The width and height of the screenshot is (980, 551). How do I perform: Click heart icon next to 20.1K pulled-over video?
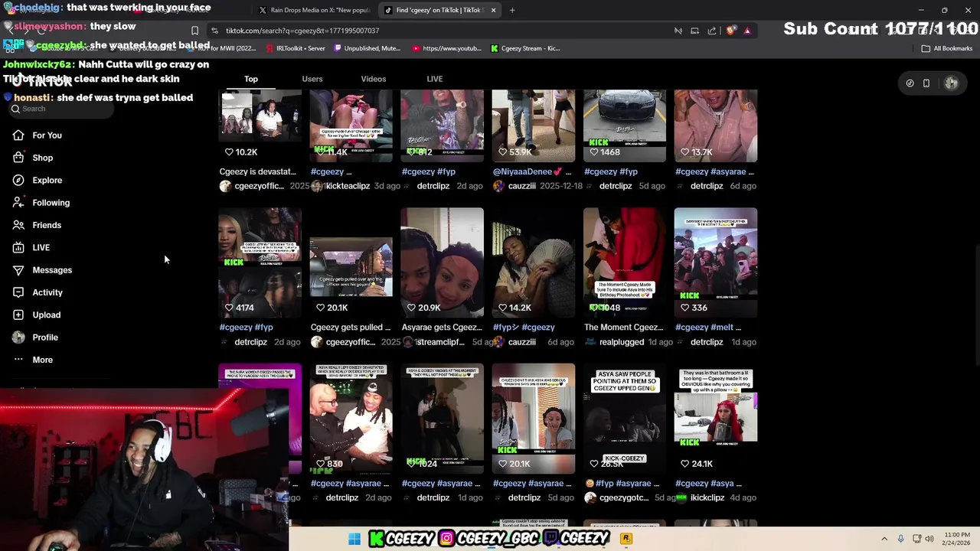320,308
